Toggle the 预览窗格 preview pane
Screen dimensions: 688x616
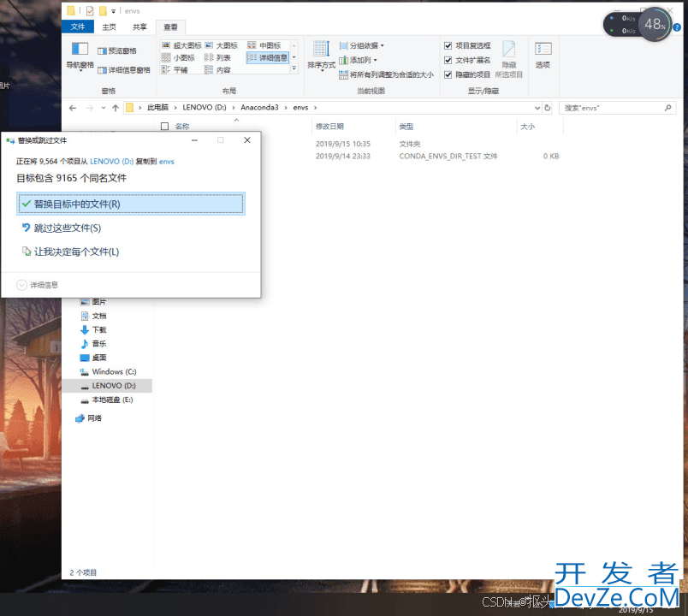(x=117, y=50)
